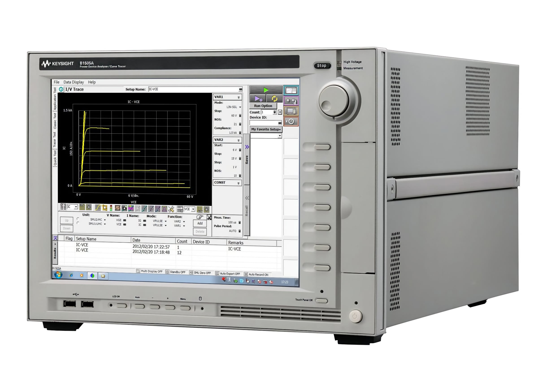This screenshot has height=392, width=547.
Task: Open the My Favorite Setup dropdown
Action: [x=266, y=129]
